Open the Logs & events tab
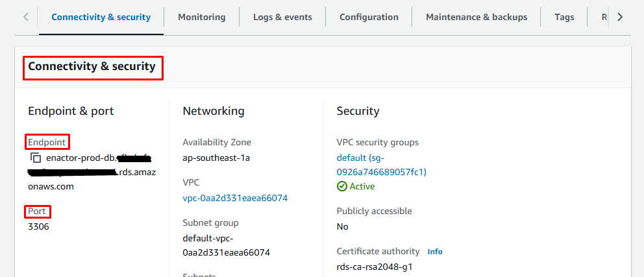The width and height of the screenshot is (644, 277). (x=282, y=17)
